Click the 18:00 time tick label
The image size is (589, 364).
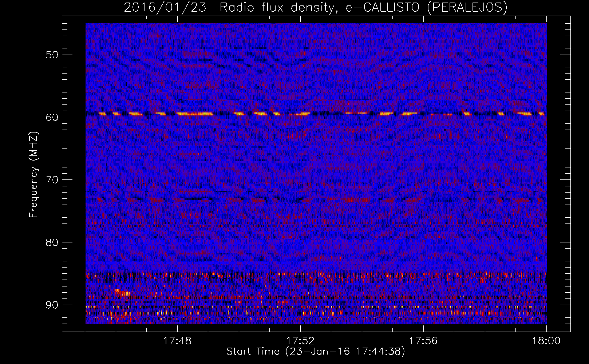pos(546,341)
